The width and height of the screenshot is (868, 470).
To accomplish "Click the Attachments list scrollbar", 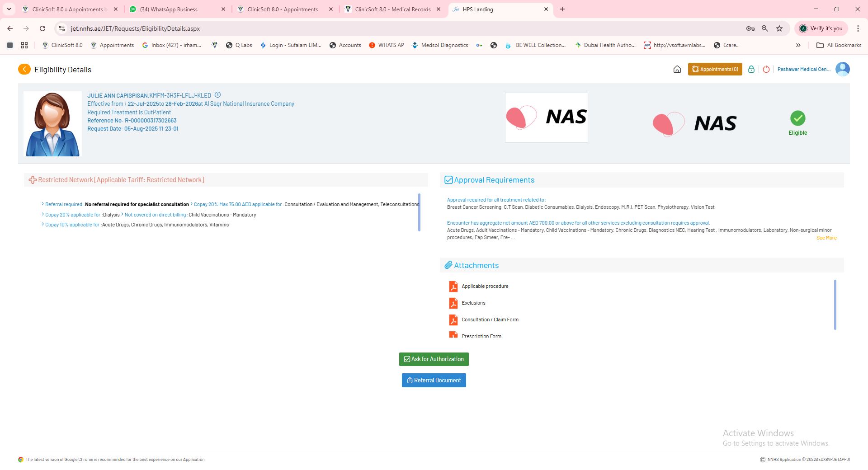I will pyautogui.click(x=835, y=305).
